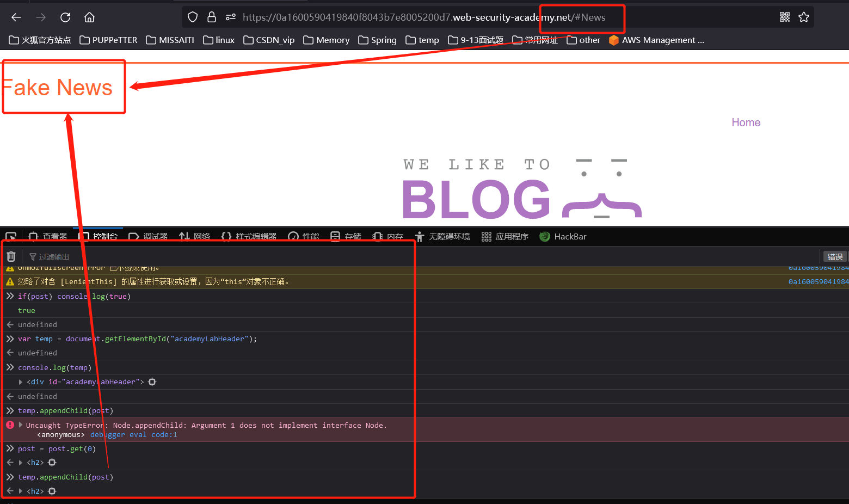Activate the element picker tool
Viewport: 849px width, 504px height.
click(x=11, y=237)
